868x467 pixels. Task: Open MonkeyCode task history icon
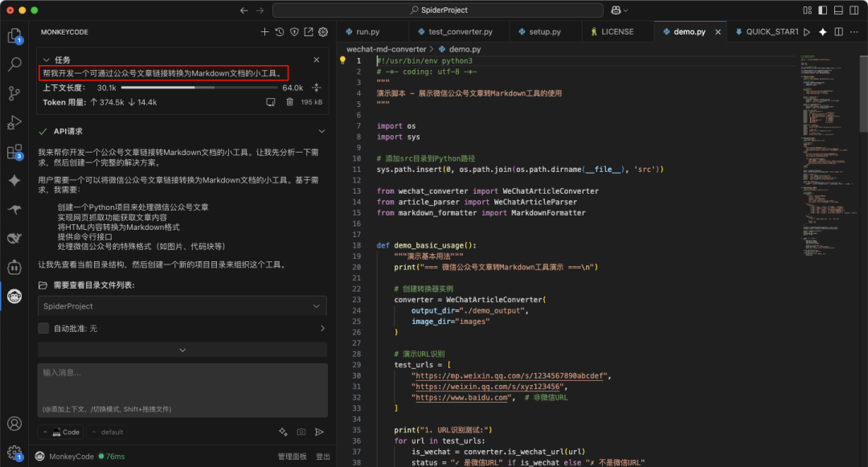point(279,32)
